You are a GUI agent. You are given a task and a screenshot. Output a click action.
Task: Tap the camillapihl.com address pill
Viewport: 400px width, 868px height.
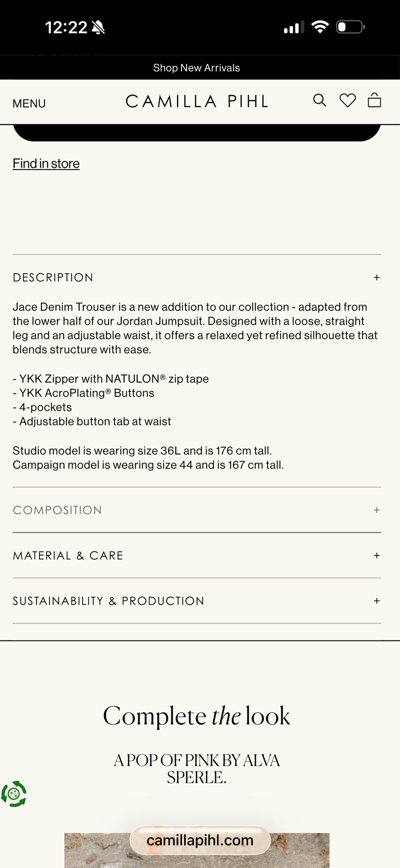pyautogui.click(x=200, y=840)
